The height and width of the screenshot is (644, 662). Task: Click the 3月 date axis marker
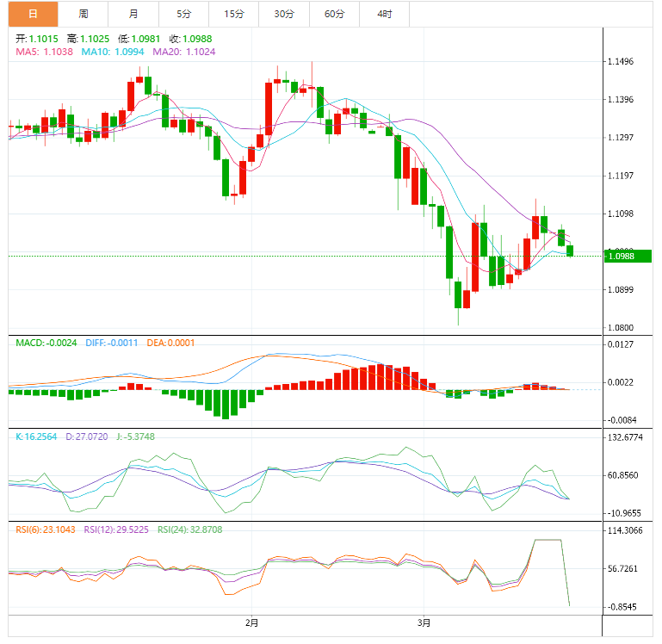point(424,622)
